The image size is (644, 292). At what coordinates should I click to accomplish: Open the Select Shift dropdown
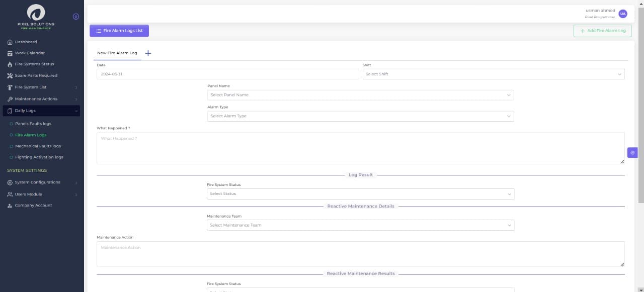[493, 74]
